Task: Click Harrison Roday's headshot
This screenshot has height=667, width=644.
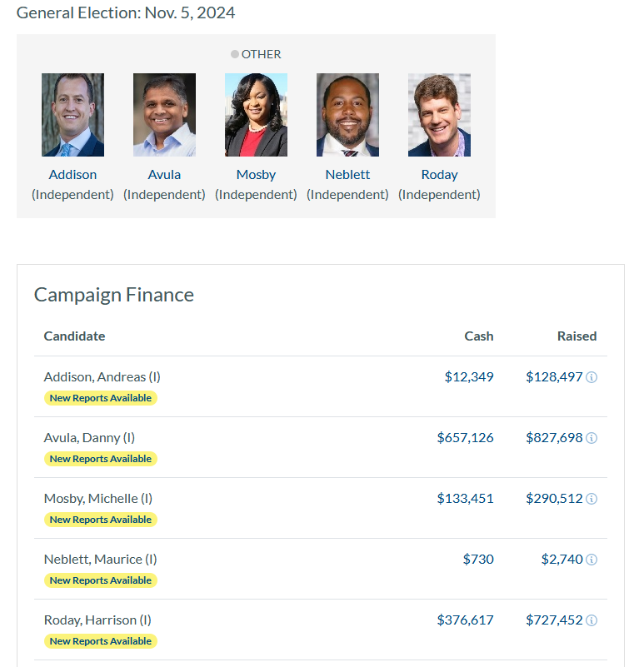Action: [439, 115]
